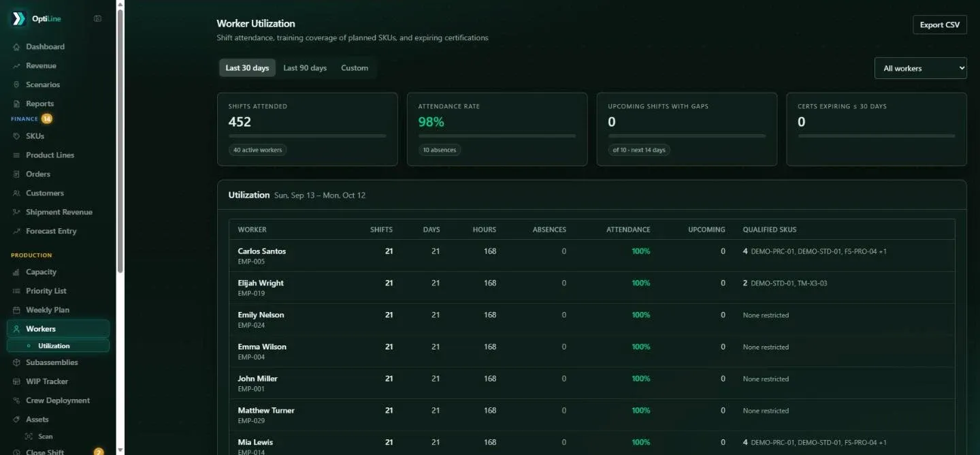Export data with Export CSV button
This screenshot has width=980, height=455.
939,25
